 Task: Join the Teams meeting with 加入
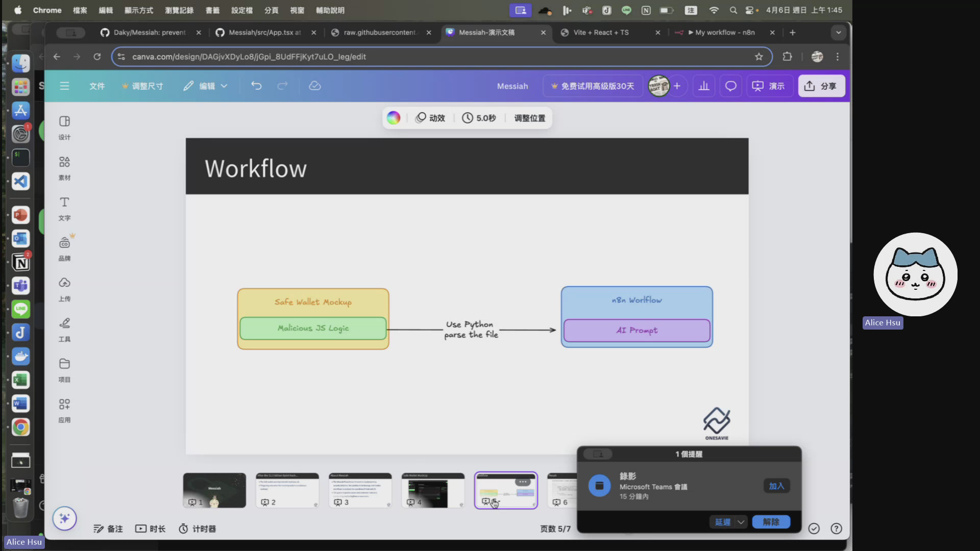tap(776, 486)
